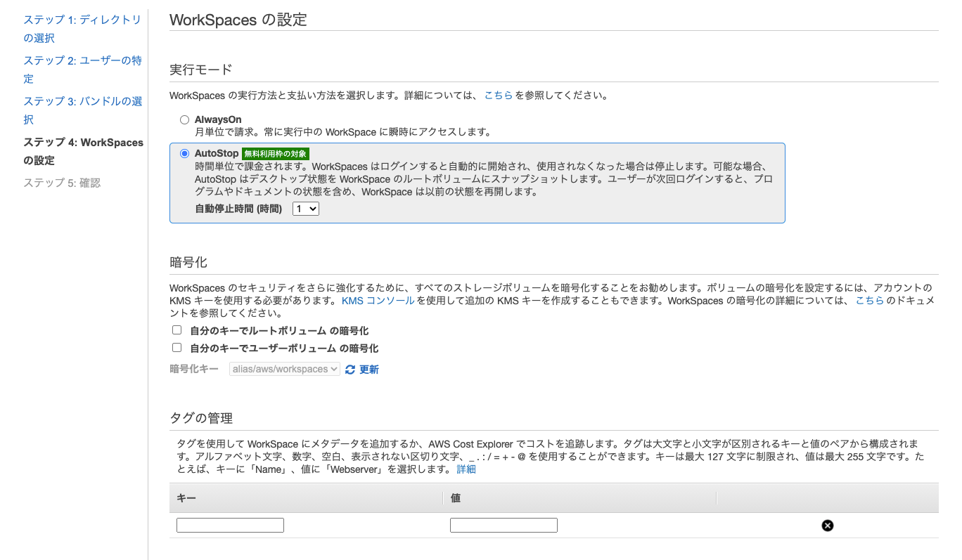Click the refresh icon next to 更新

(x=350, y=370)
